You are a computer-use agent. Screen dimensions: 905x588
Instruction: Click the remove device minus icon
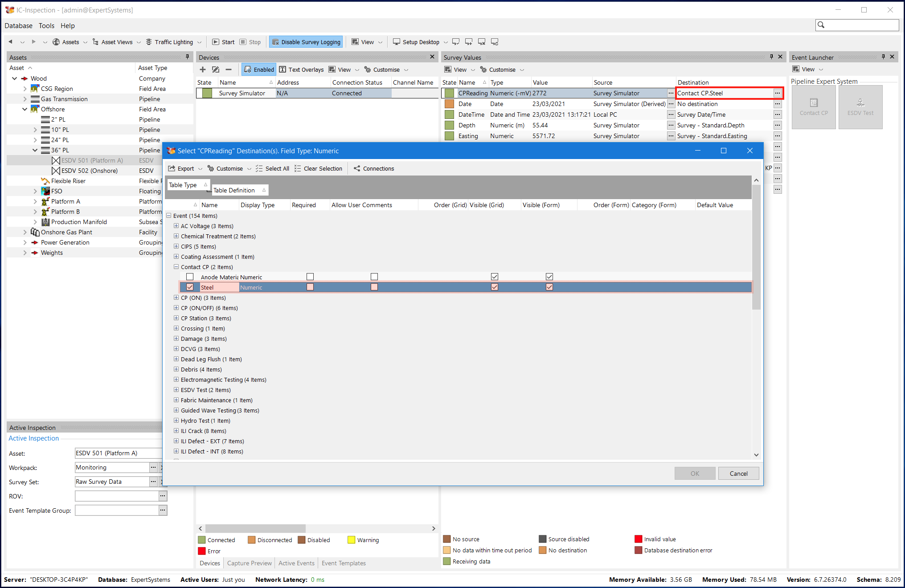tap(229, 69)
